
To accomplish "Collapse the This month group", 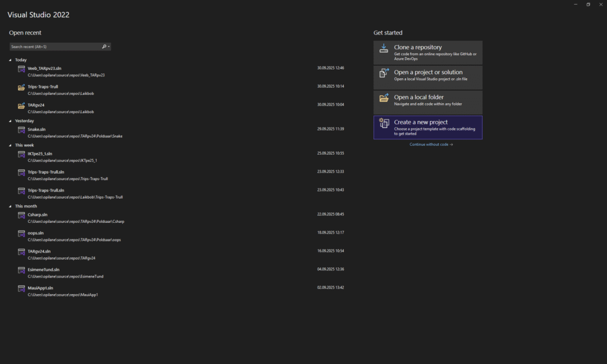I will coord(10,206).
